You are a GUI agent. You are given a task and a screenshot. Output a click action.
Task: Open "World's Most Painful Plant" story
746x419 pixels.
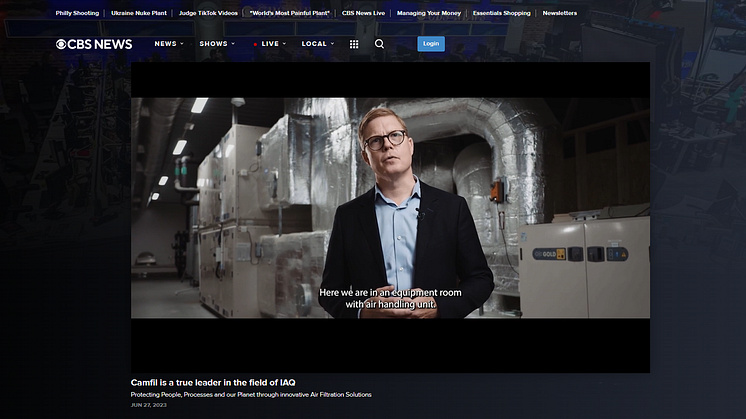click(289, 13)
